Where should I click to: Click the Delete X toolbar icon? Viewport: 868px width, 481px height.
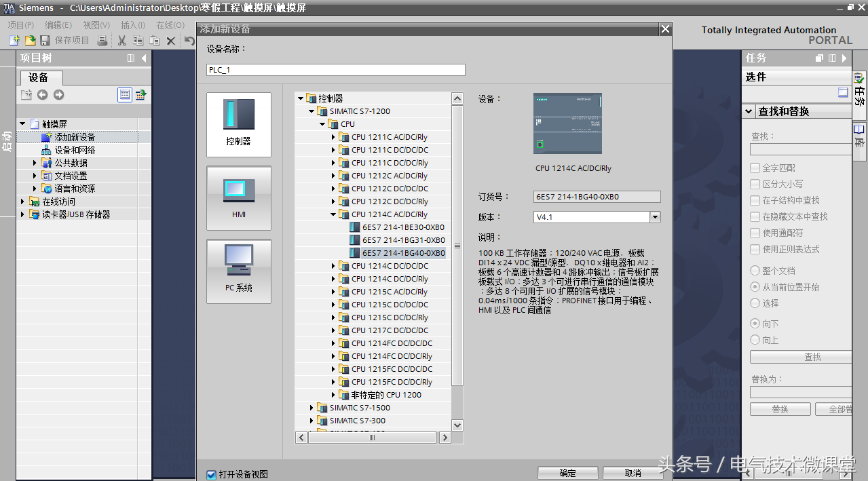[x=171, y=41]
